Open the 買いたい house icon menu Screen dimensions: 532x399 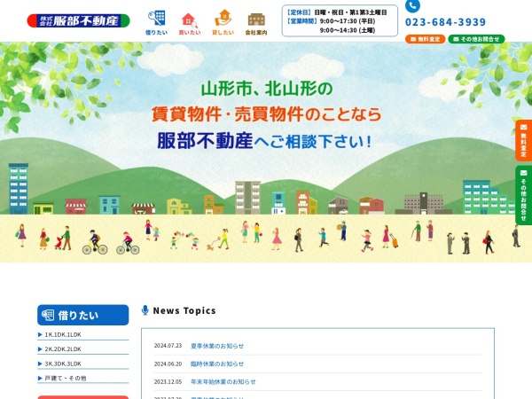click(x=190, y=24)
